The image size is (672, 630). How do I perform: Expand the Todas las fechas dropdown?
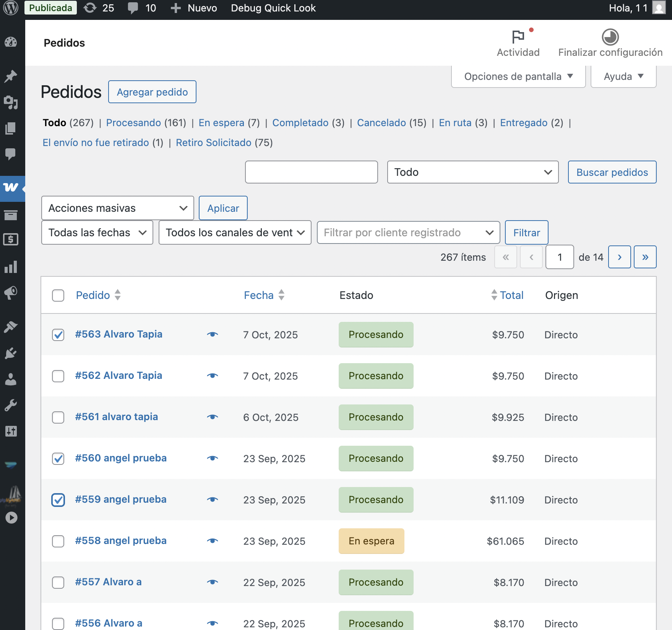tap(97, 232)
